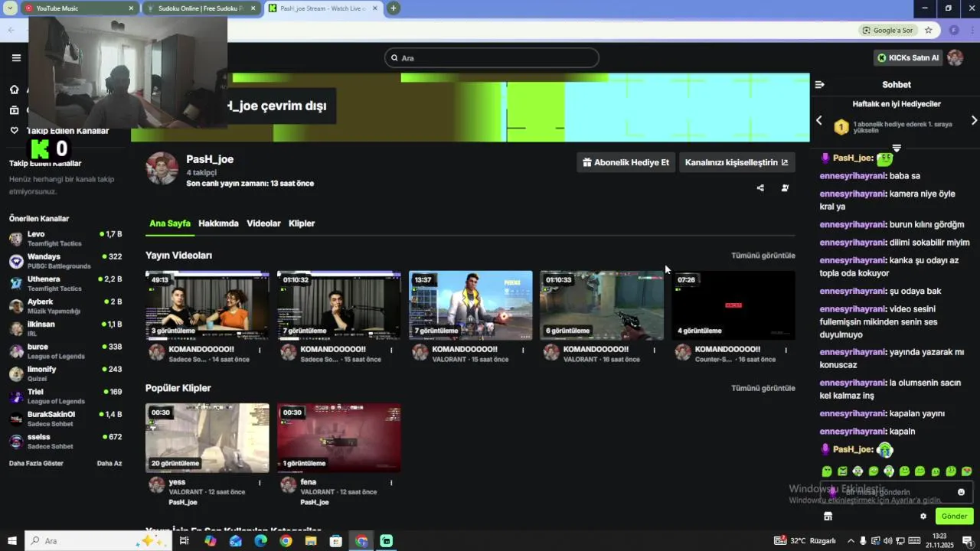Screen dimensions: 980x551
Task: Open Windows Start menu
Action: [11, 541]
